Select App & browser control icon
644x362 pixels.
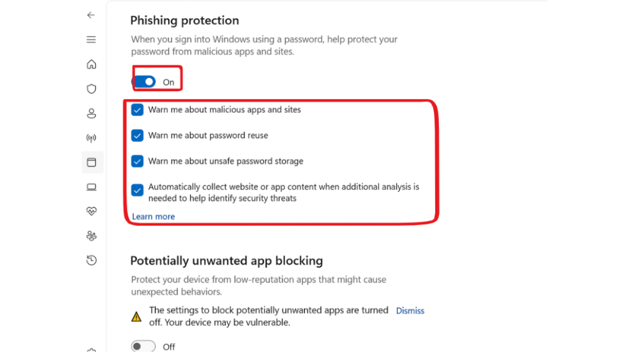(92, 163)
